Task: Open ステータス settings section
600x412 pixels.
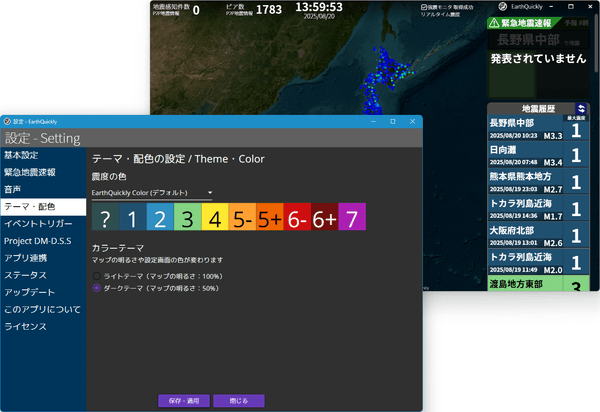Action: click(x=43, y=275)
